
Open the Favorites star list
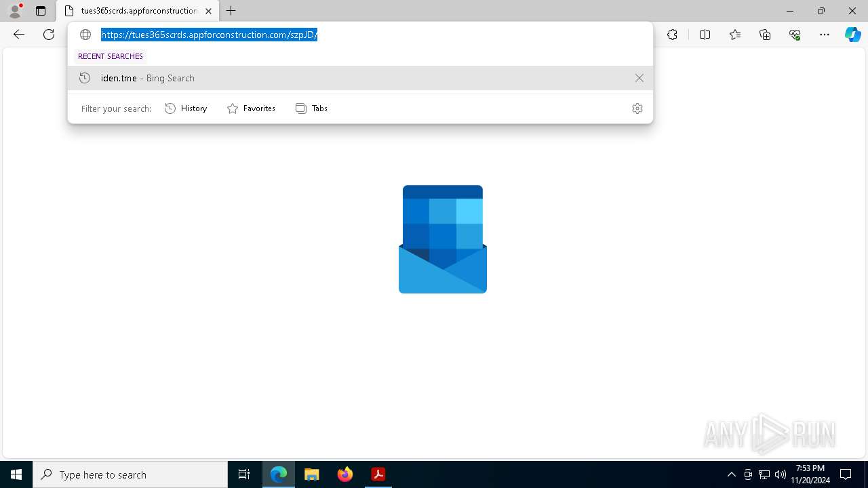pyautogui.click(x=735, y=35)
